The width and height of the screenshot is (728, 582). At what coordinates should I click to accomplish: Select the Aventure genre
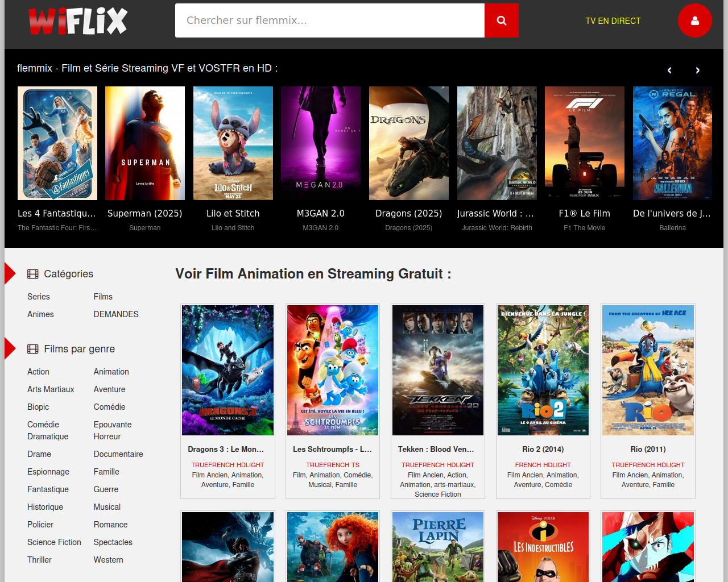110,389
